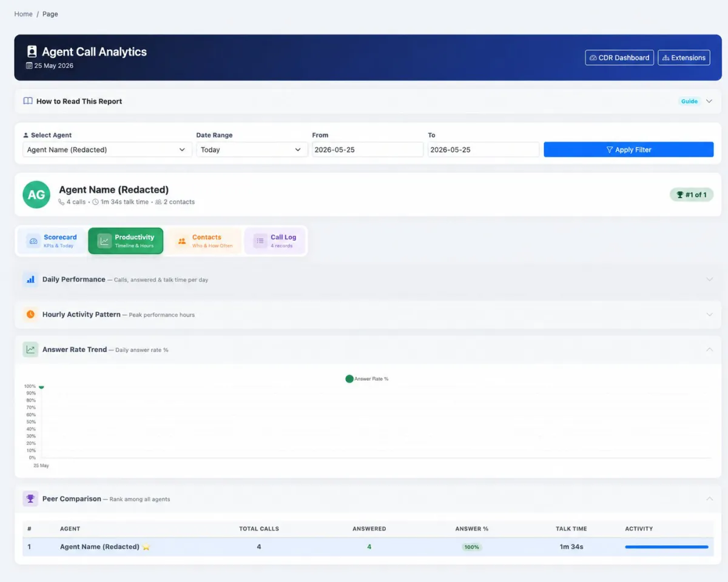Expand the How to Read This Report guide
This screenshot has height=582, width=728.
point(709,101)
